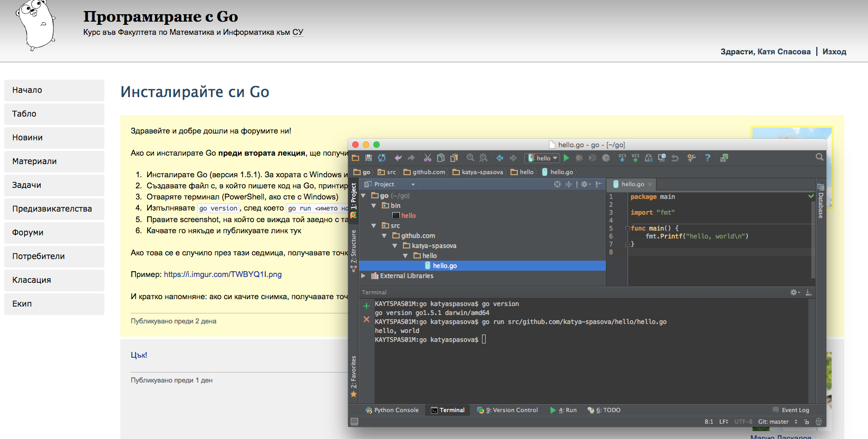Viewport: 868px width, 439px height.
Task: Open the Git: master branch selector
Action: [778, 422]
